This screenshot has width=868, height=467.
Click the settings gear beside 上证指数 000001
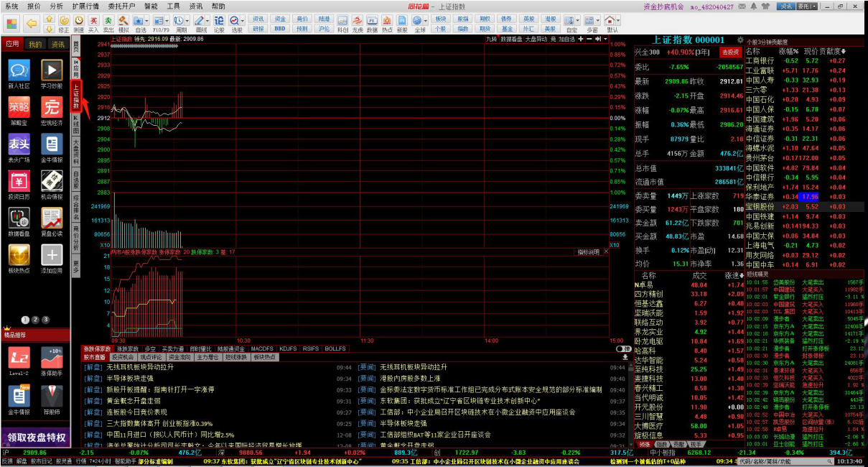pos(739,40)
